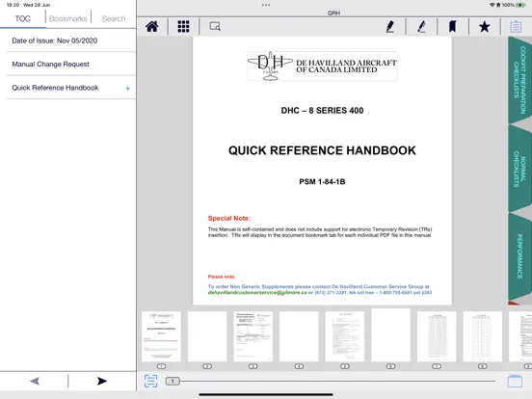Image resolution: width=532 pixels, height=399 pixels.
Task: Open the clipboard notes icon
Action: (516, 26)
